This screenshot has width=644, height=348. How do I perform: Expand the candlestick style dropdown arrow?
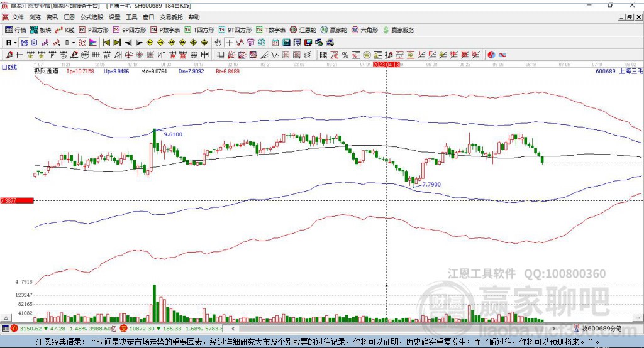74,43
